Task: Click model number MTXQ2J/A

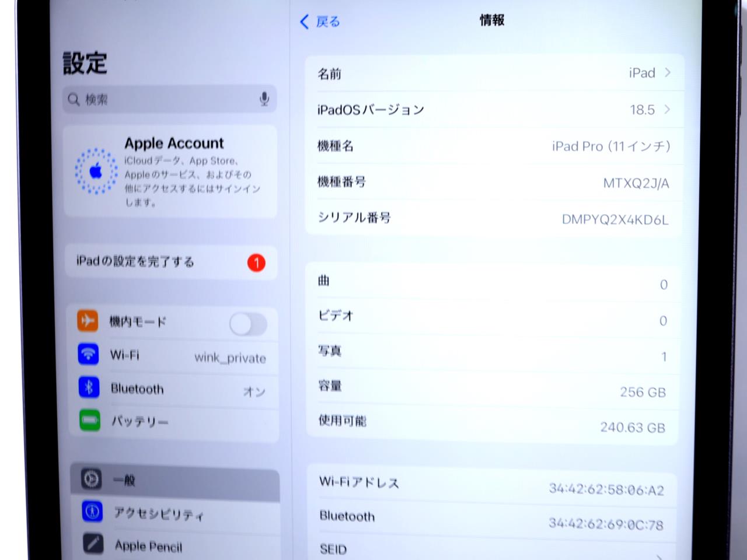Action: tap(636, 183)
